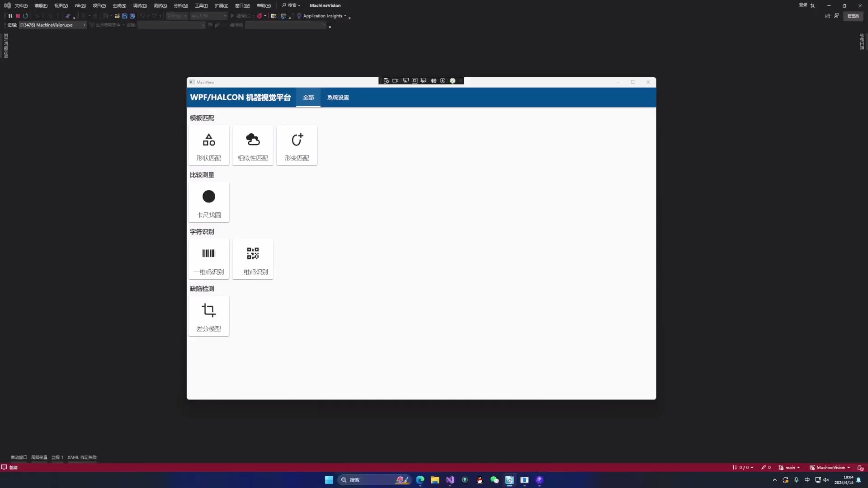Switch to the 系统设置 tab
The image size is (868, 488).
(x=338, y=98)
